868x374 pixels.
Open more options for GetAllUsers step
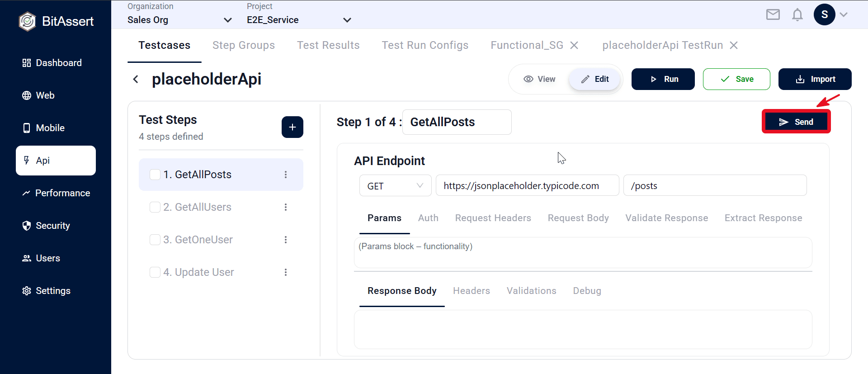(286, 207)
